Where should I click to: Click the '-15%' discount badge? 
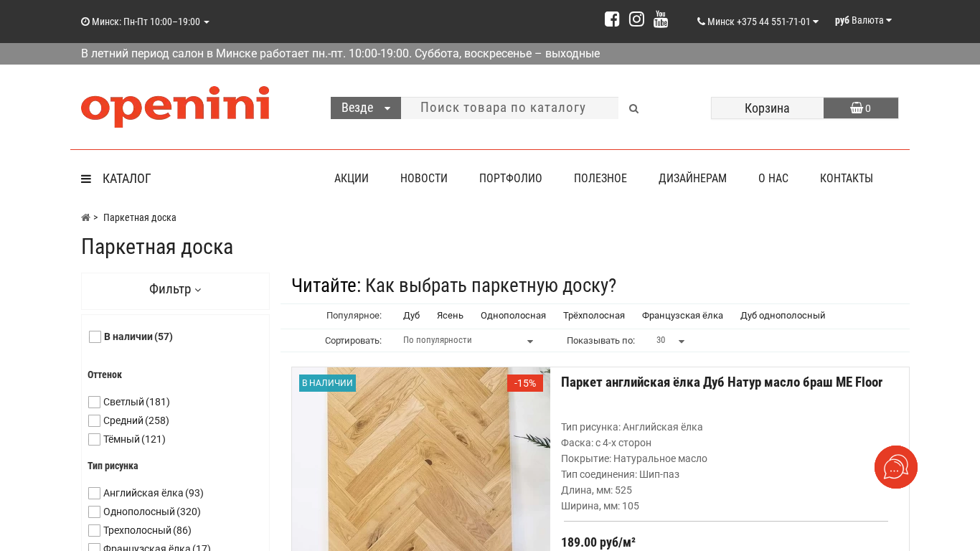tap(525, 383)
